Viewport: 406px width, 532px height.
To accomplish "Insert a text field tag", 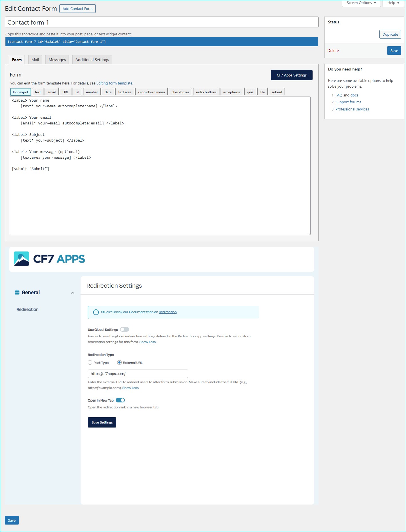I will (38, 92).
